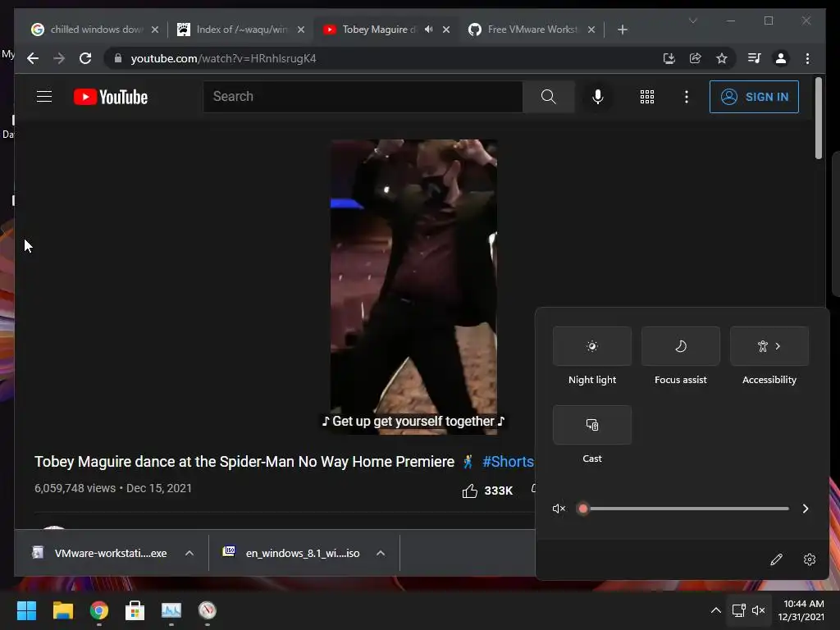Go to YouTube home via logo
This screenshot has width=840, height=630.
[x=111, y=97]
